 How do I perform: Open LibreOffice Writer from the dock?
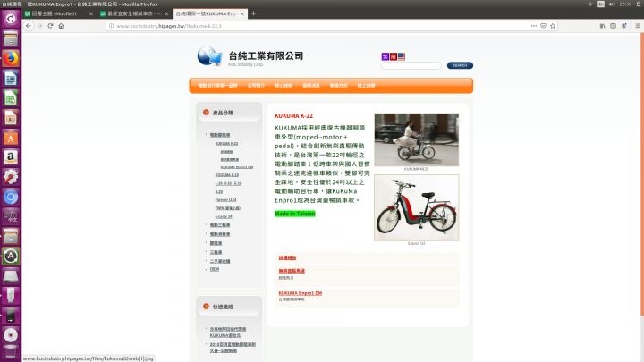(11, 78)
